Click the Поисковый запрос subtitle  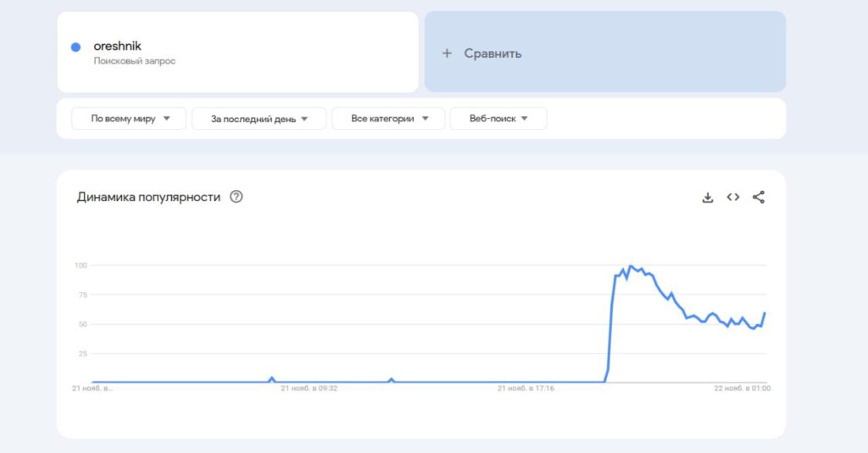tap(134, 61)
